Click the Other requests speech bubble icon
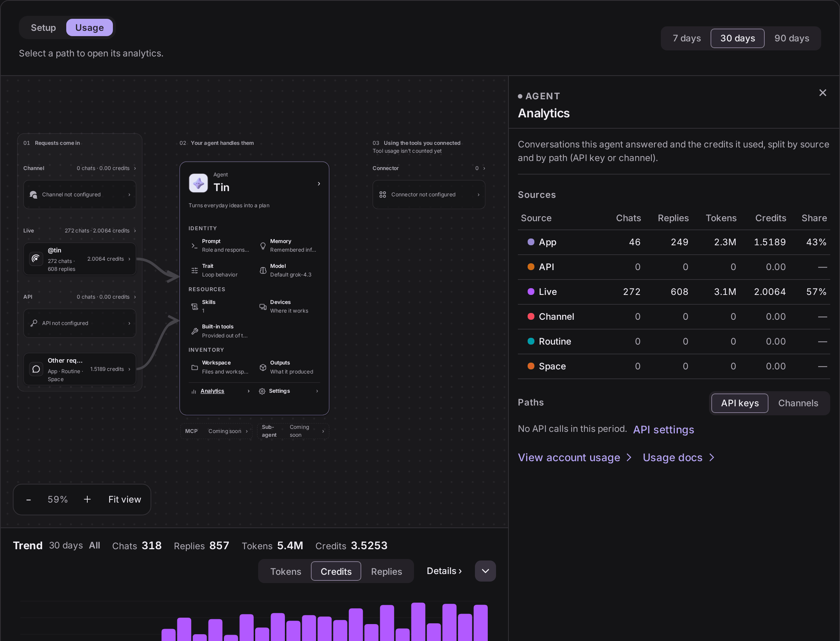840x641 pixels. click(36, 369)
